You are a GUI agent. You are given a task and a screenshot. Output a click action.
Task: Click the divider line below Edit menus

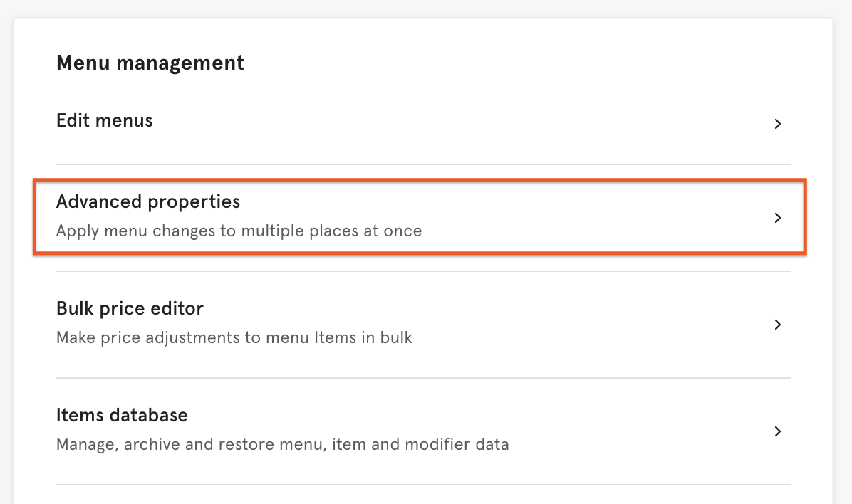coord(423,164)
